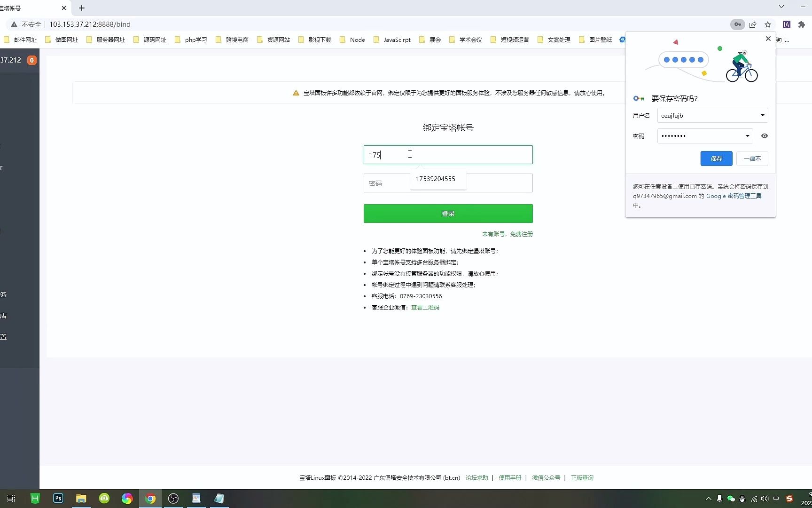Viewport: 812px width, 508px height.
Task: Open Chrome extensions puzzle icon
Action: click(x=802, y=24)
